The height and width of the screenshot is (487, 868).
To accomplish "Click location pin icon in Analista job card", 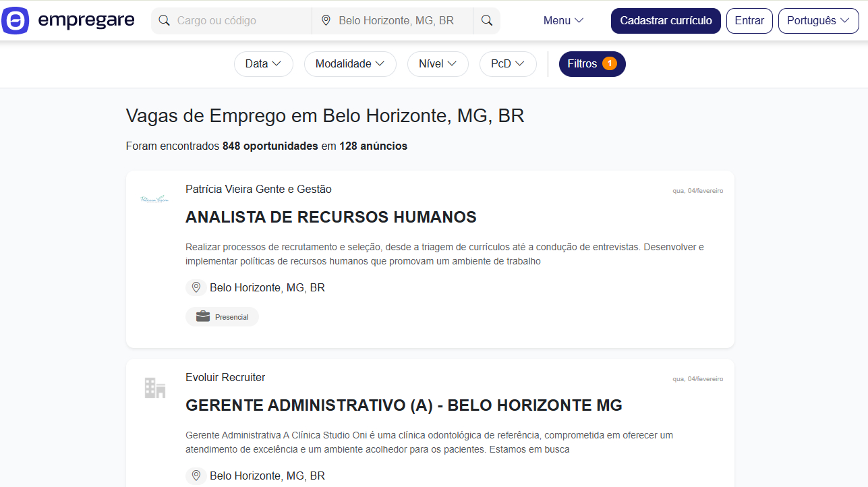I will [x=196, y=287].
